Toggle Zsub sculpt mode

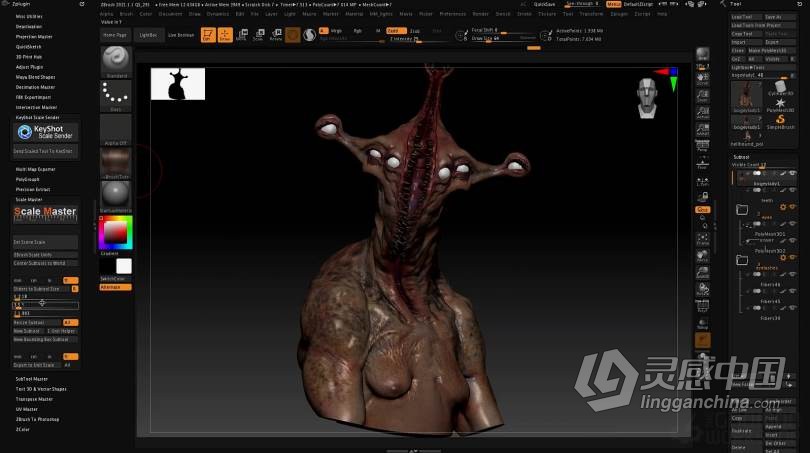[415, 30]
